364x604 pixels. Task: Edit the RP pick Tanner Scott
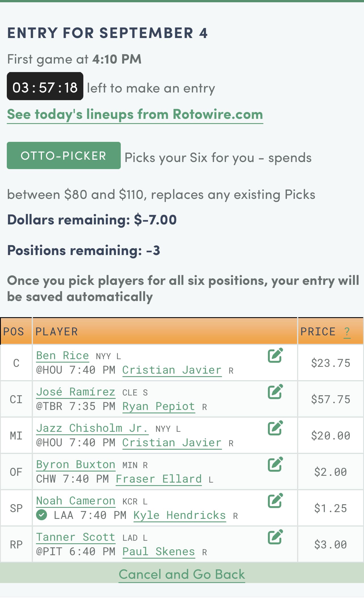click(x=275, y=536)
